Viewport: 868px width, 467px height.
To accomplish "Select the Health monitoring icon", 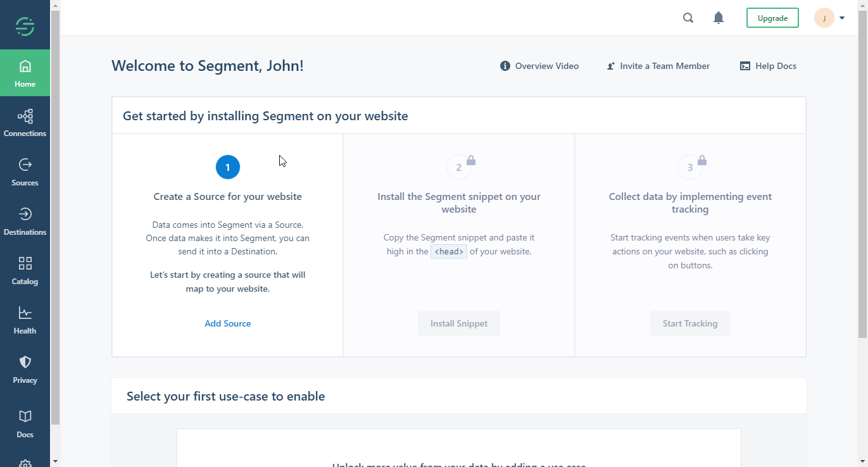I will [x=25, y=319].
